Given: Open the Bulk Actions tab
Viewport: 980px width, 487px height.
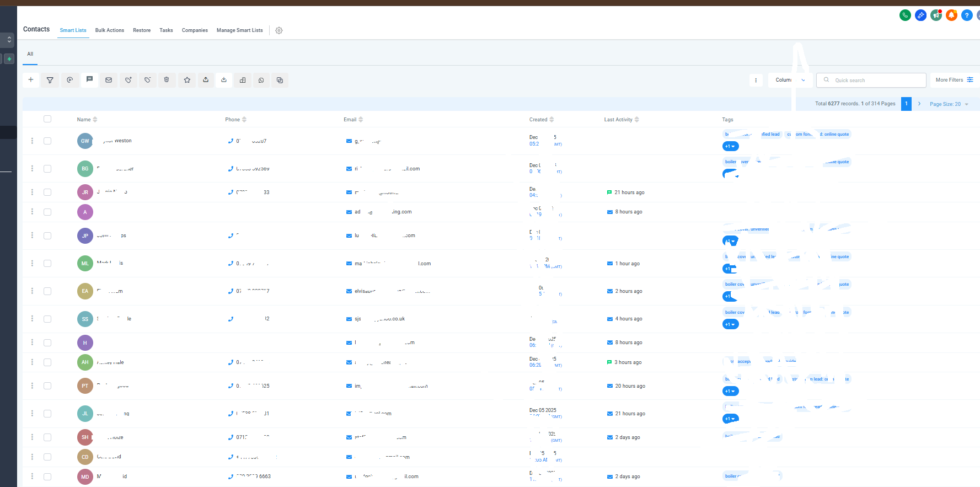Looking at the screenshot, I should pos(110,30).
